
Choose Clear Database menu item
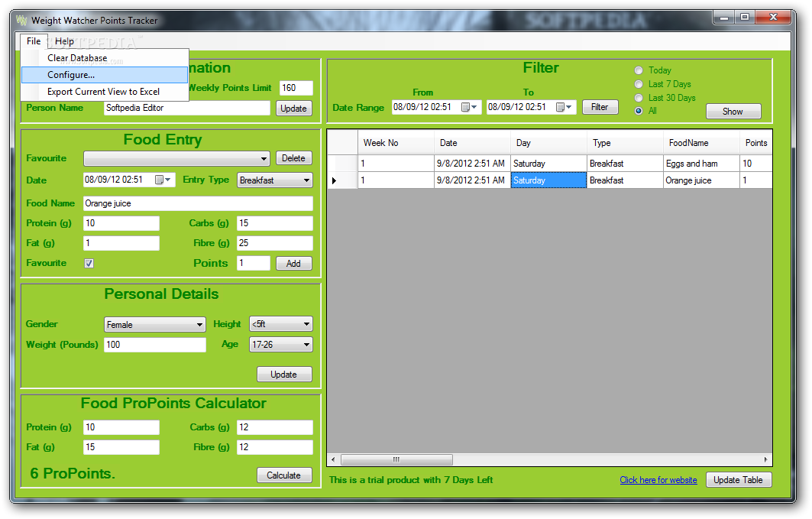(105, 58)
